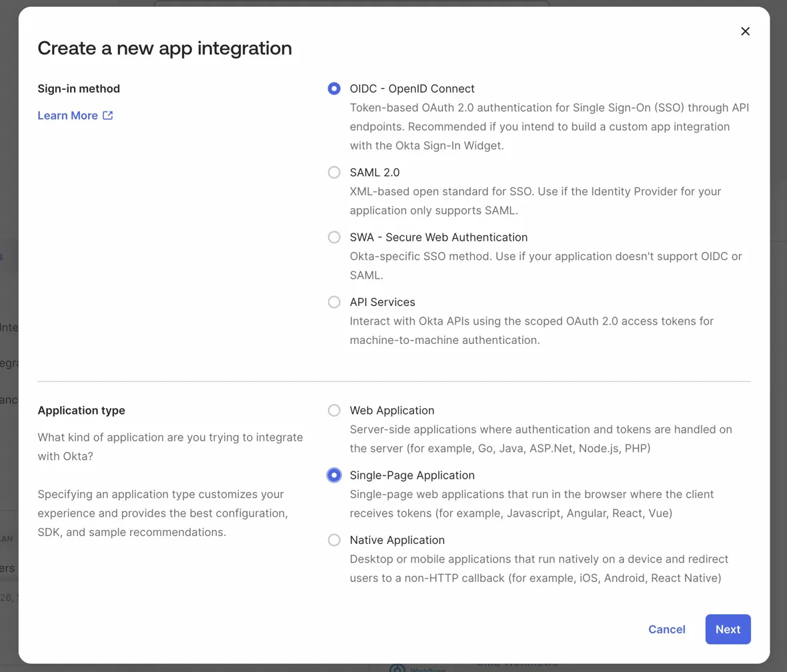
Task: Click the Single-Page Application label text
Action: (x=412, y=475)
